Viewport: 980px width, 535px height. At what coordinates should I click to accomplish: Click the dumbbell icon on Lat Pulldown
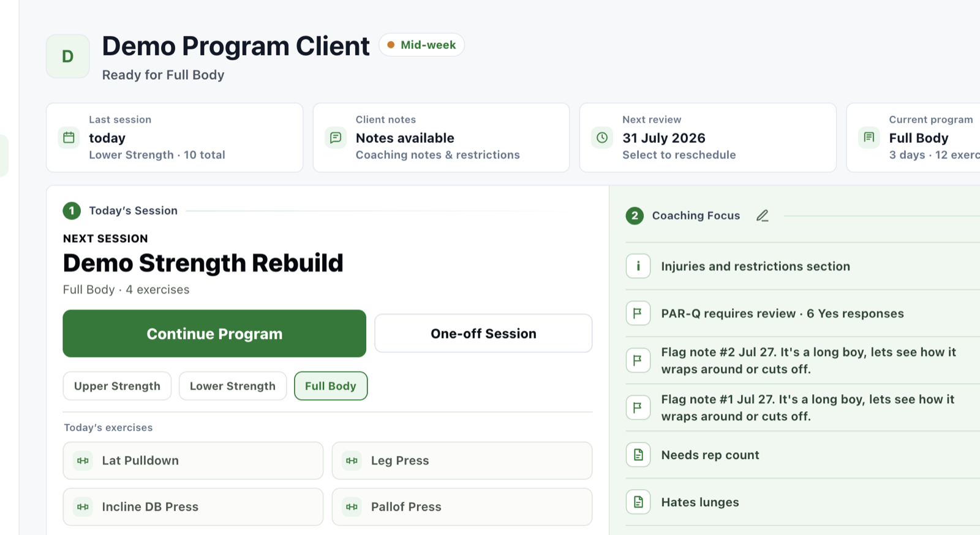click(x=83, y=461)
